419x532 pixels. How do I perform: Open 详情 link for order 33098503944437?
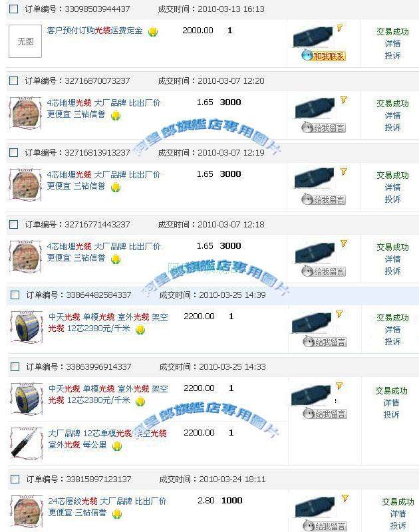(392, 43)
